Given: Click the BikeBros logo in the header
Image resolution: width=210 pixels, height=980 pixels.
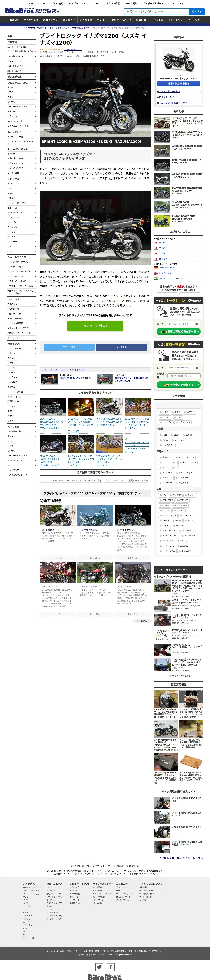Looking at the screenshot, I should click(19, 11).
